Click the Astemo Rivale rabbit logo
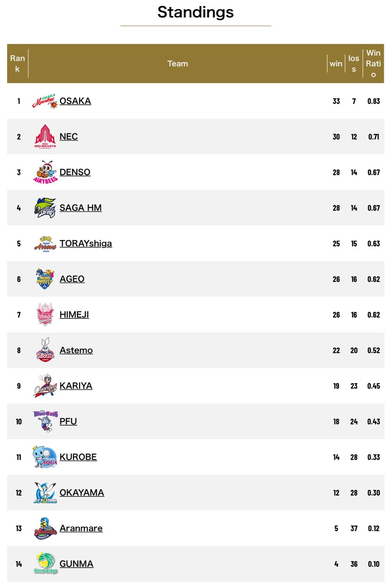 [45, 350]
